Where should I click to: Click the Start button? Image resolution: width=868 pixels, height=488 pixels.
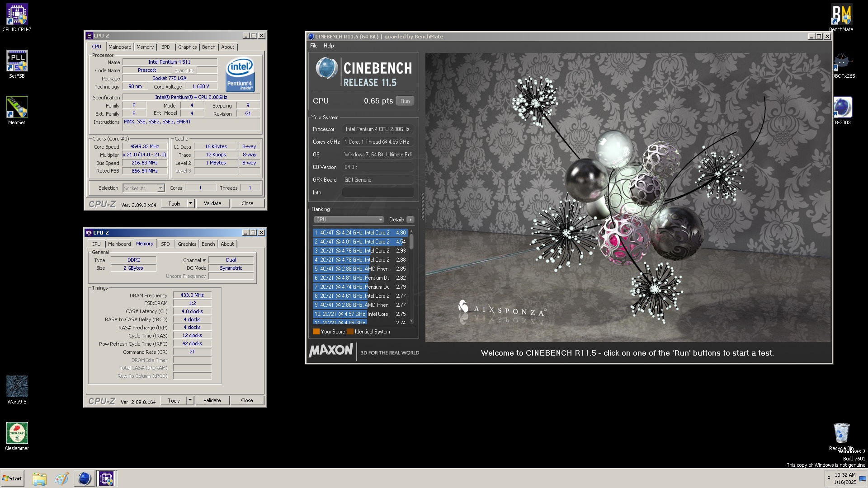tap(12, 479)
